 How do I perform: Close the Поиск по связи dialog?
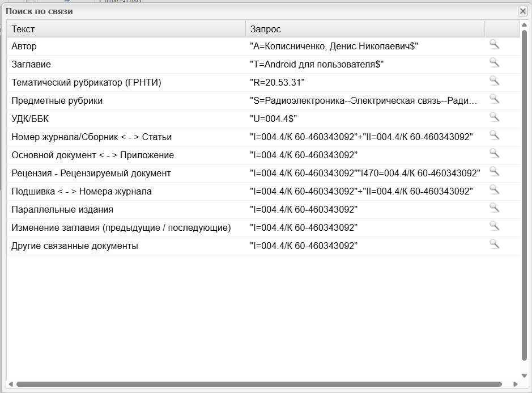coord(522,11)
